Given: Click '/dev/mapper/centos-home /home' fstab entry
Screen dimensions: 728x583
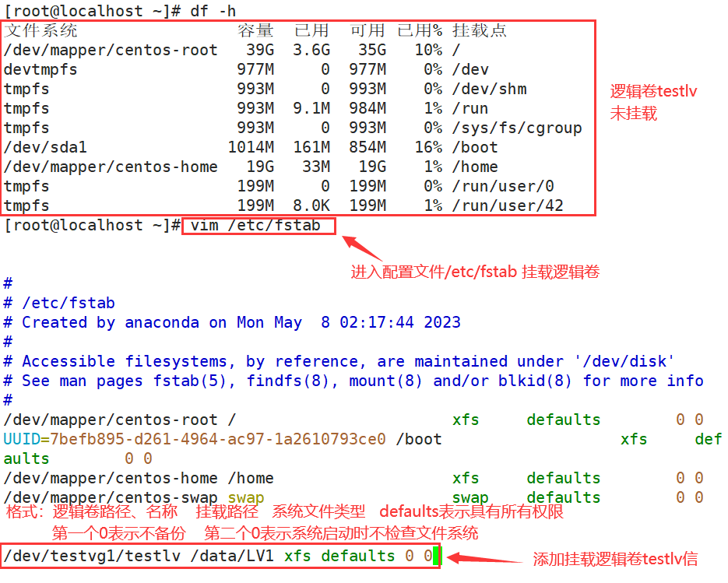Looking at the screenshot, I should [x=353, y=478].
